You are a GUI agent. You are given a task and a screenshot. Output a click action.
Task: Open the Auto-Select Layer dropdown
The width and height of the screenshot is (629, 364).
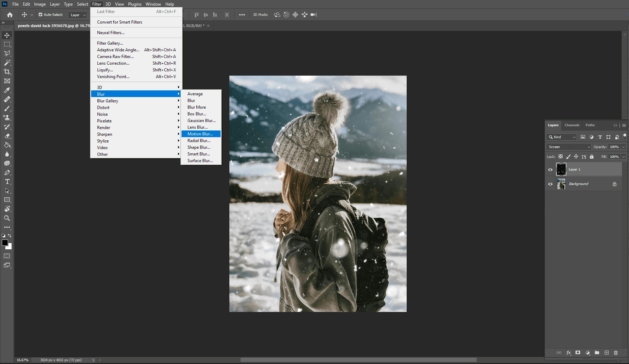(77, 15)
